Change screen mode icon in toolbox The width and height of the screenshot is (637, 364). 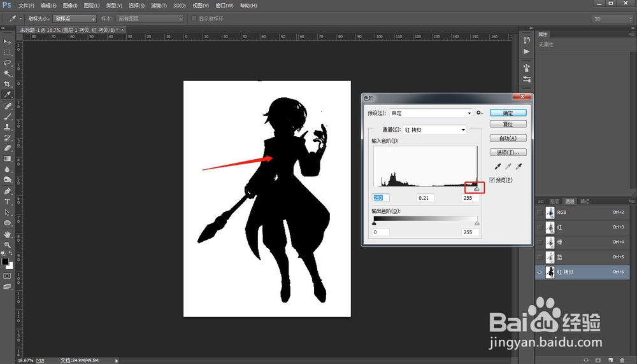[7, 286]
